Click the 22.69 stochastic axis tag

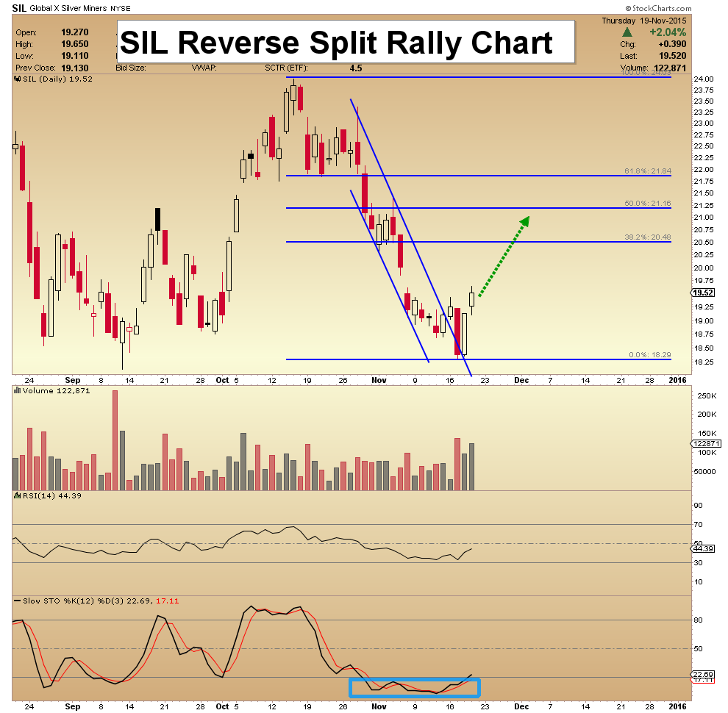(703, 674)
